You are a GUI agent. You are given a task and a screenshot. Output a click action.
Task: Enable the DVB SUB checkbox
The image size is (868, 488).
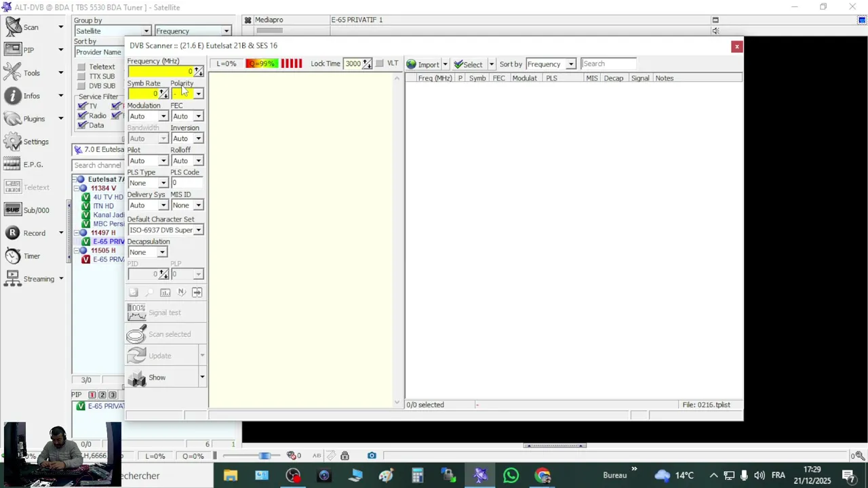(81, 85)
